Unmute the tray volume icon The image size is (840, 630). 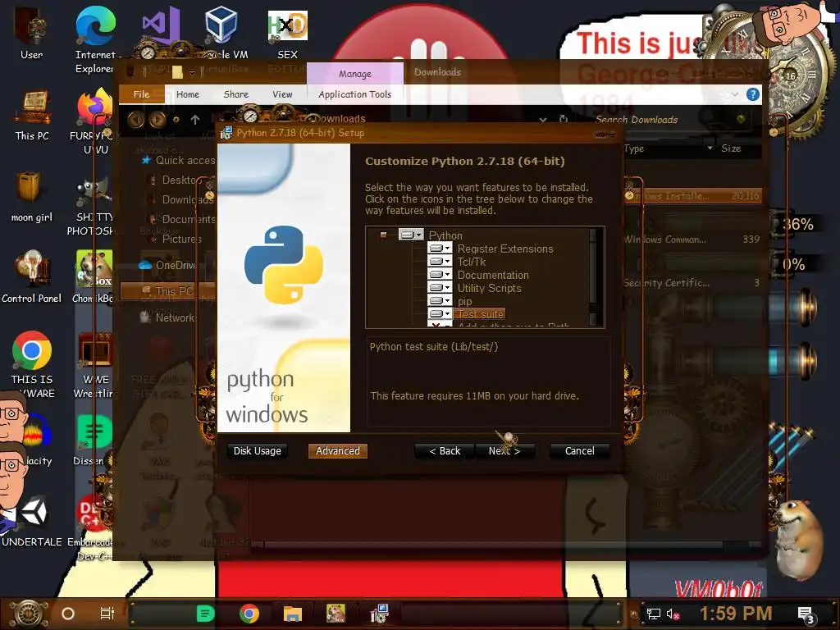coord(673,614)
